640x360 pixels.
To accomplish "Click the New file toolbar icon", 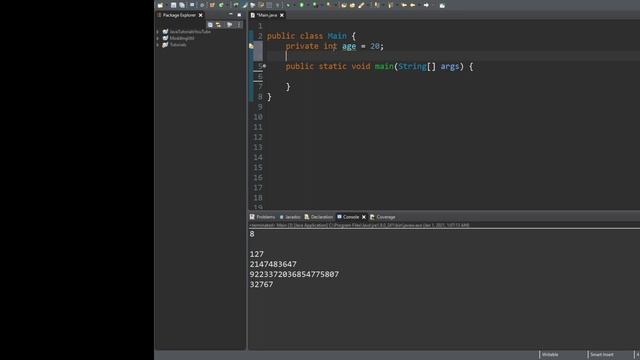I will pyautogui.click(x=160, y=5).
